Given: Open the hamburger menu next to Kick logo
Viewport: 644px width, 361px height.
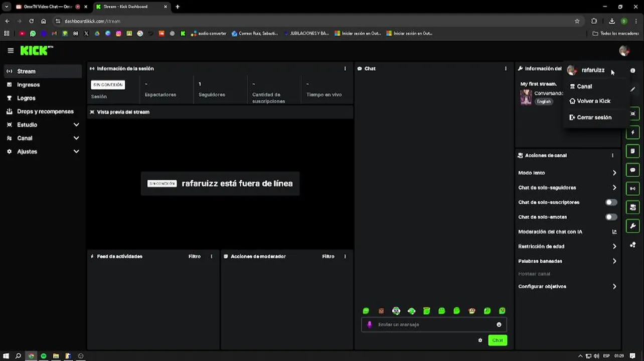Looking at the screenshot, I should (x=11, y=51).
